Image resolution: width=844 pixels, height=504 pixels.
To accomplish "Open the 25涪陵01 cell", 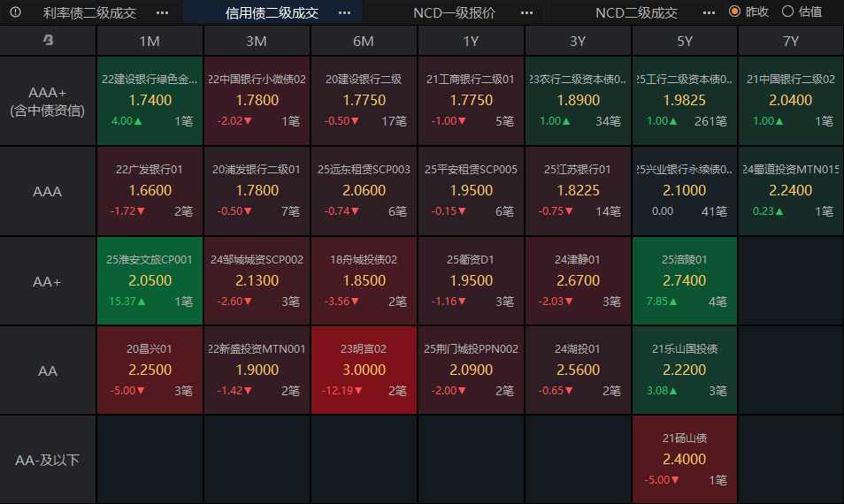I will tap(685, 281).
